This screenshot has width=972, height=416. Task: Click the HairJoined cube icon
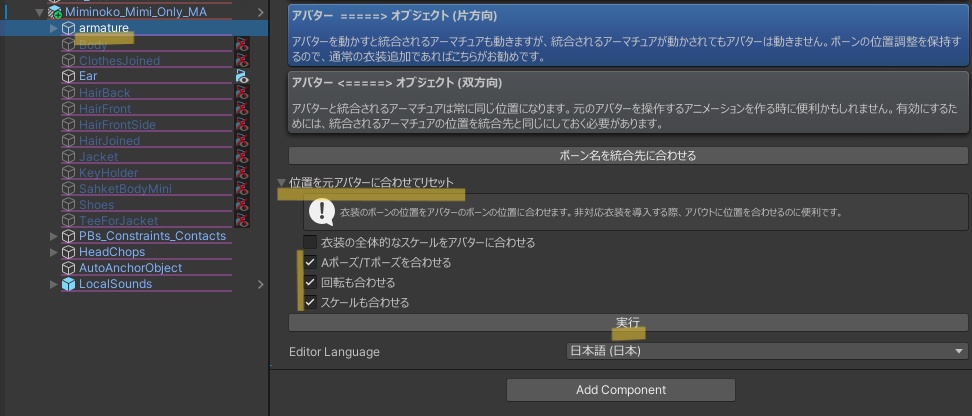pos(68,141)
